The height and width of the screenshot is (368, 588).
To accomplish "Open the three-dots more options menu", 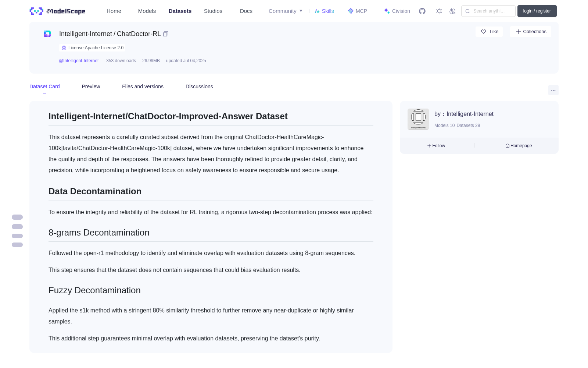I will click(553, 90).
